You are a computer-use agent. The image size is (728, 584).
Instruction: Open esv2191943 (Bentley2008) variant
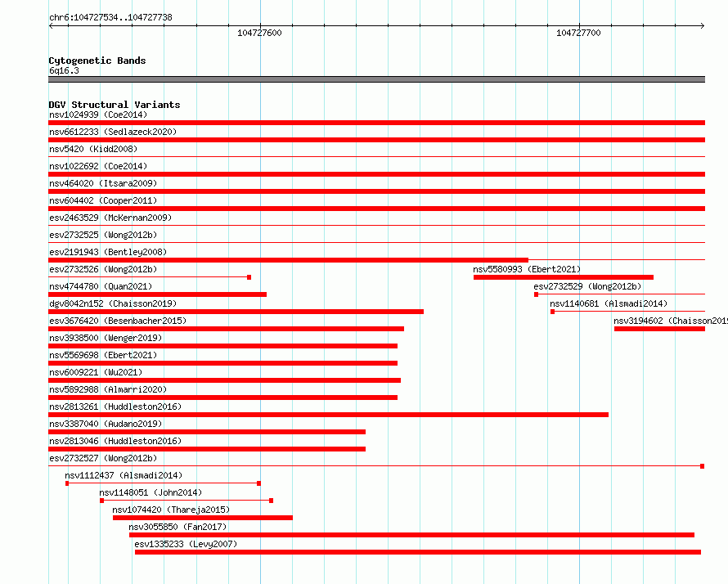click(108, 252)
